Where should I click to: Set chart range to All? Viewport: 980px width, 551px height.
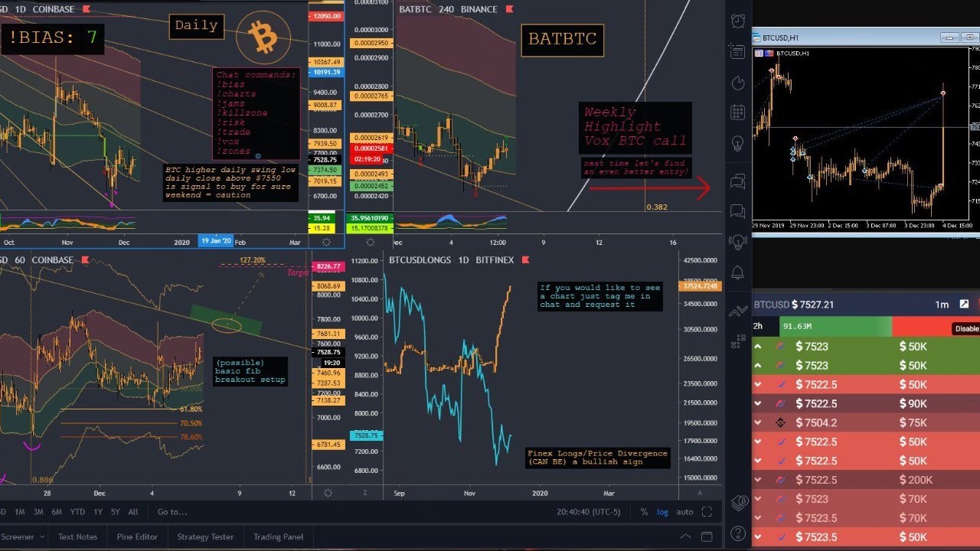(x=133, y=512)
